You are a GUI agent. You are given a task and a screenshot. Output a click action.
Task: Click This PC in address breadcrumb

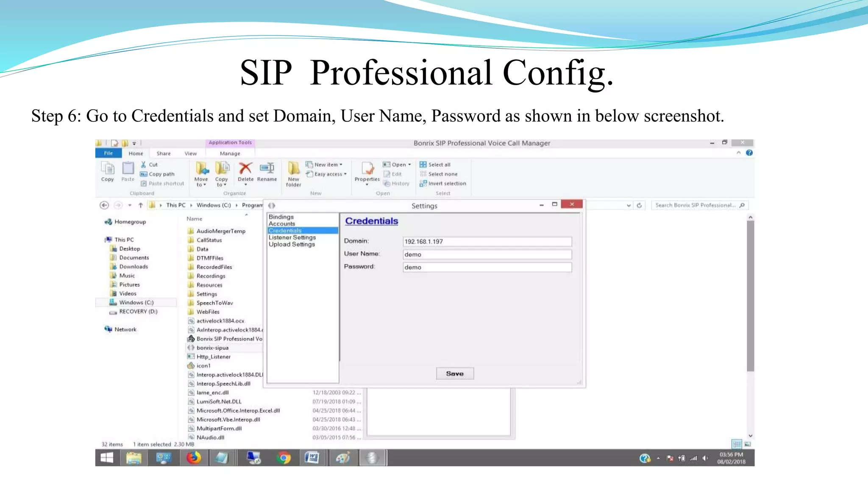click(x=176, y=205)
